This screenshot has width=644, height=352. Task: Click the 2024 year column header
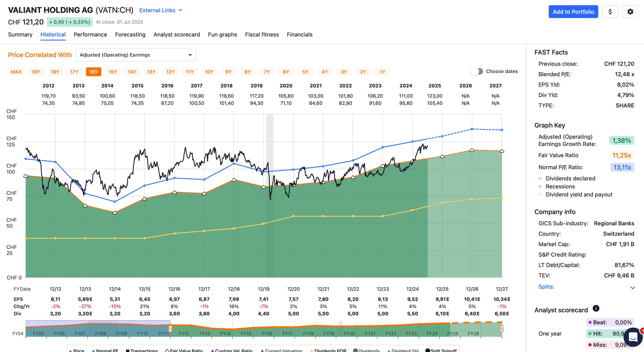(406, 86)
